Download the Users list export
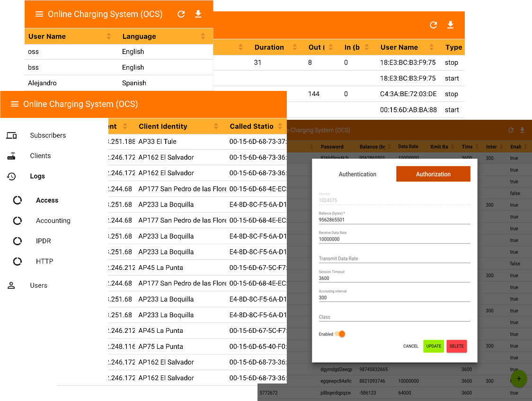Image resolution: width=532 pixels, height=401 pixels. 198,14
